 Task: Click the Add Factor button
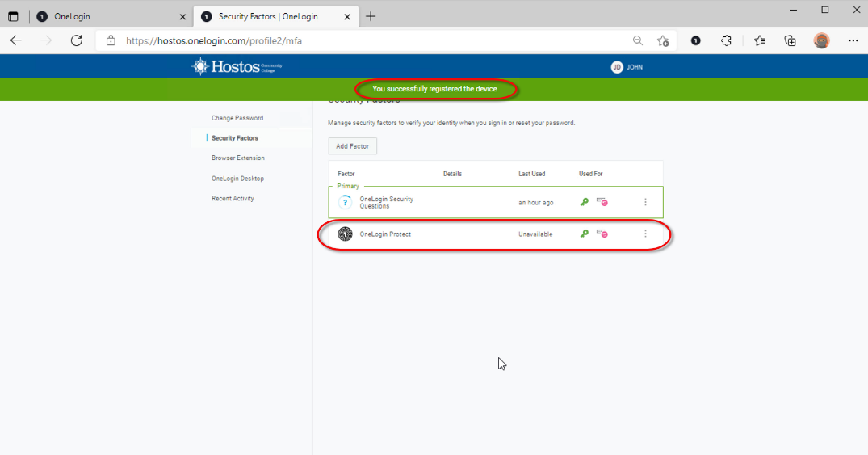353,146
